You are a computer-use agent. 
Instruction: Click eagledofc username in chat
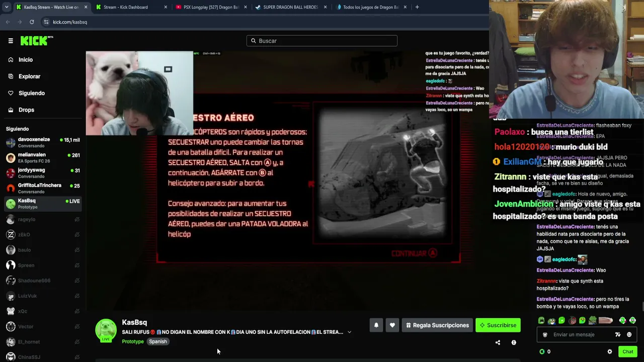tap(564, 259)
